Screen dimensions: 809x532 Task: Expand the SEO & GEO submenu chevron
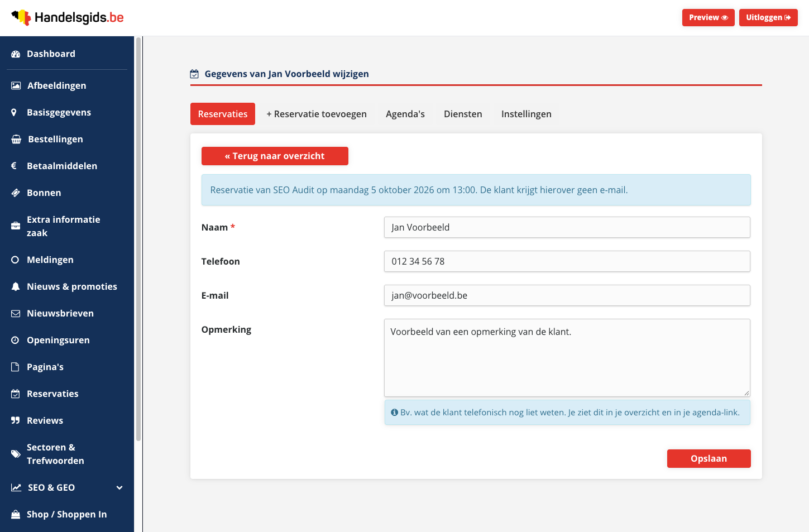coord(119,487)
